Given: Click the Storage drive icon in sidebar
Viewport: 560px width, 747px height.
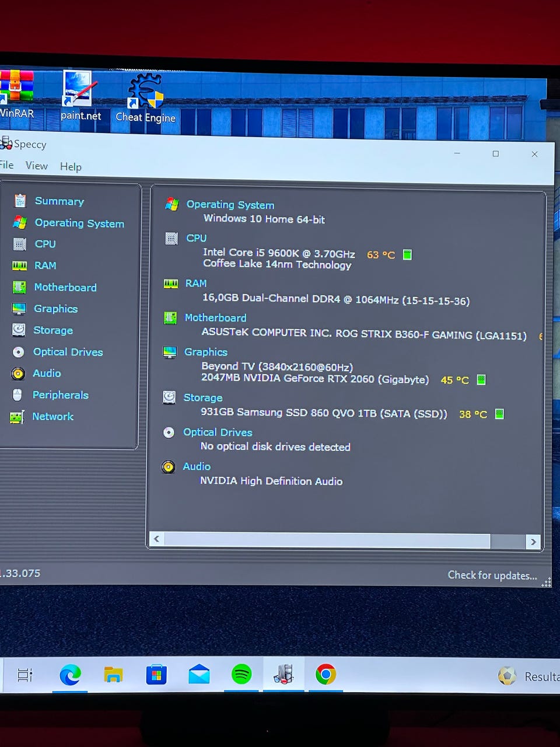Looking at the screenshot, I should click(19, 330).
